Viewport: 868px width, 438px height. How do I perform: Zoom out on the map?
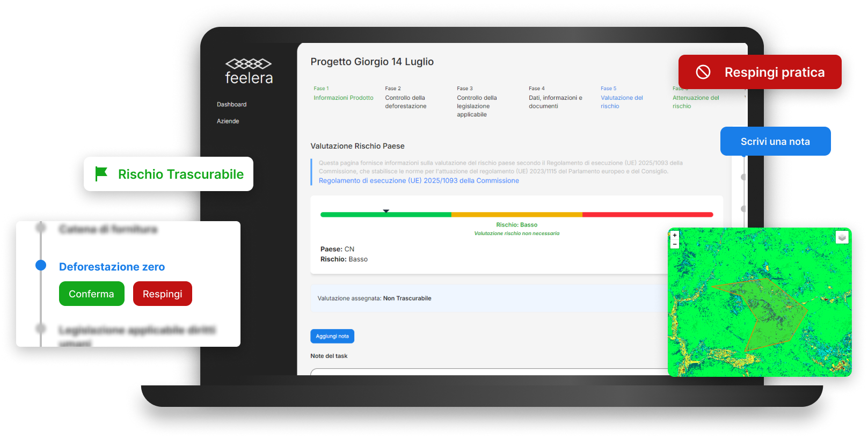click(x=675, y=244)
